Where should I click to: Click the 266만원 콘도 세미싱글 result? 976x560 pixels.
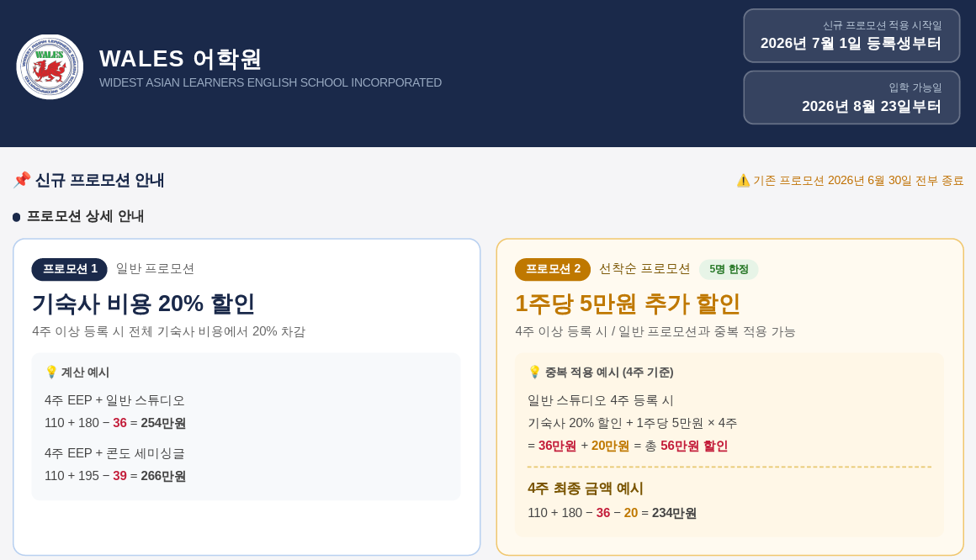click(163, 476)
